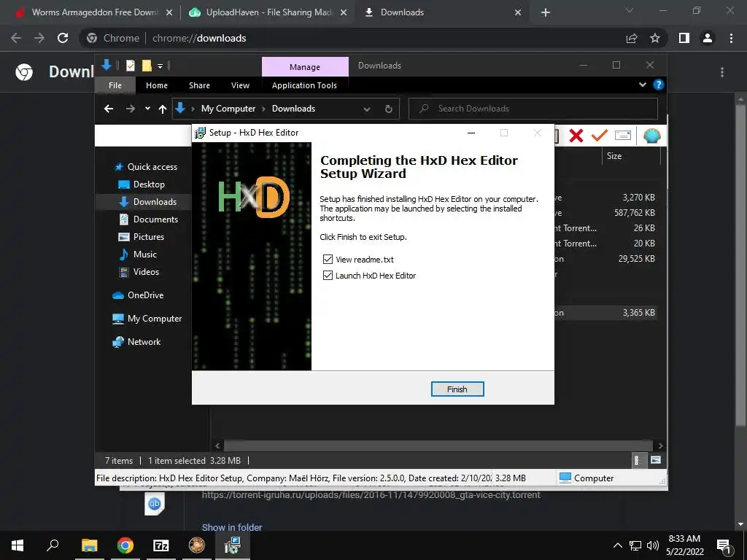
Task: Select Downloads in the navigation pane
Action: pos(155,202)
